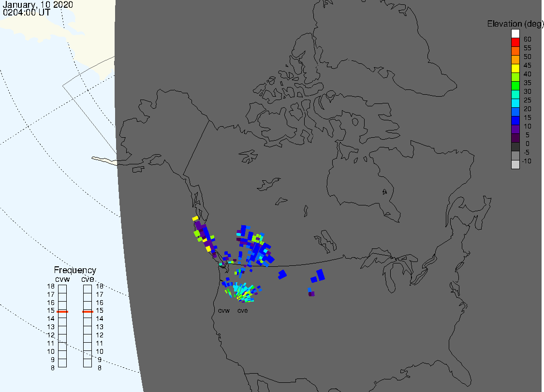This screenshot has height=392, width=544.
Task: Click the 'cve.' label above the frequency bar
Action: click(x=88, y=279)
